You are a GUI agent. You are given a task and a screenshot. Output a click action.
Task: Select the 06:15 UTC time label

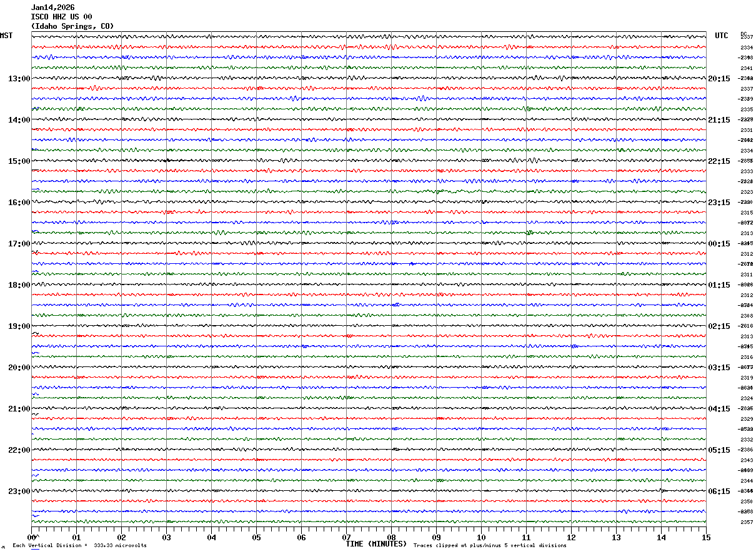719,491
